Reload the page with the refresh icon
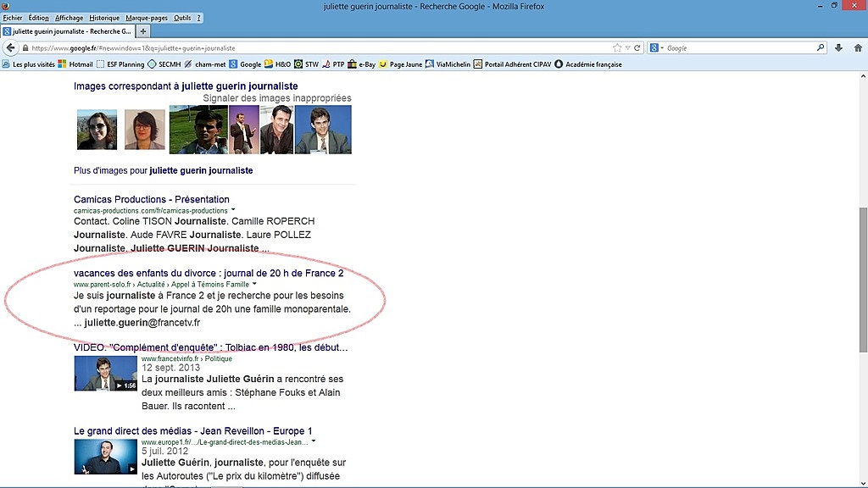 point(637,48)
